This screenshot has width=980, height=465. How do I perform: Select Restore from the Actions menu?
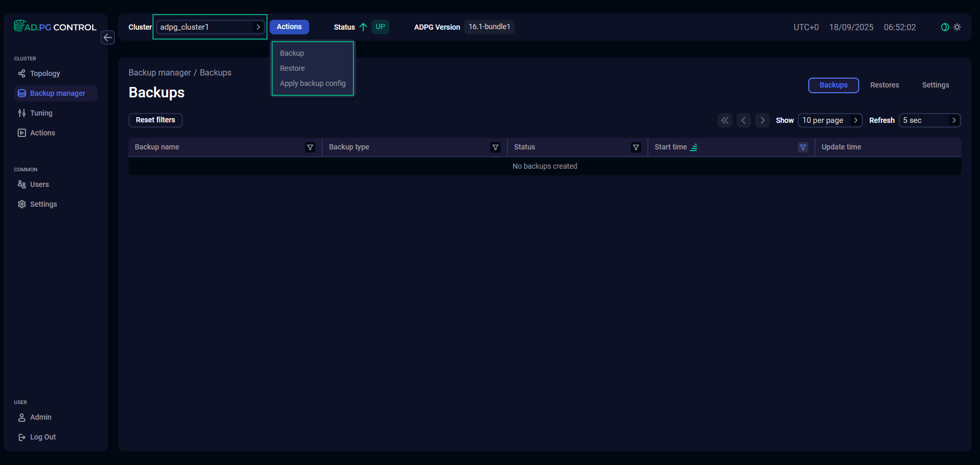pyautogui.click(x=292, y=68)
